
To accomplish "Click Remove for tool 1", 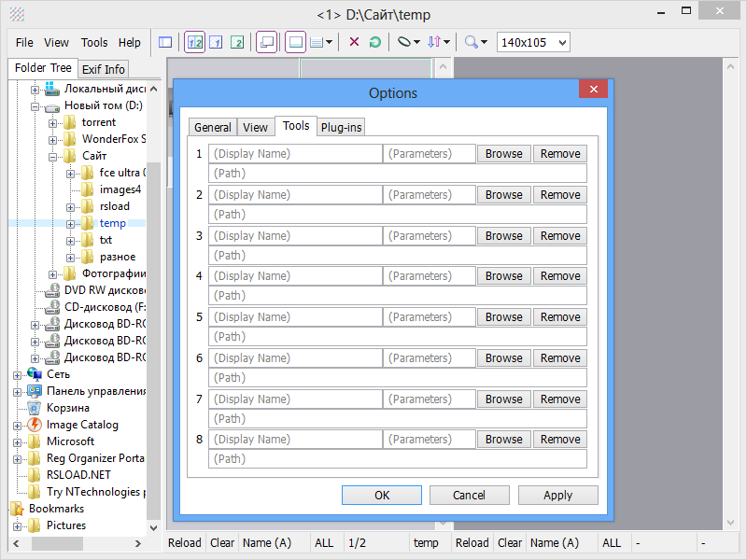I will (559, 154).
